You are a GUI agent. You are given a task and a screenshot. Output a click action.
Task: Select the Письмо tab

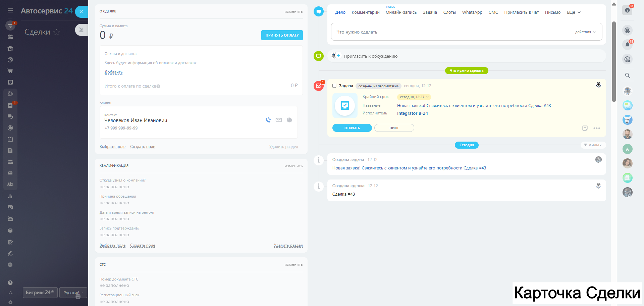553,12
